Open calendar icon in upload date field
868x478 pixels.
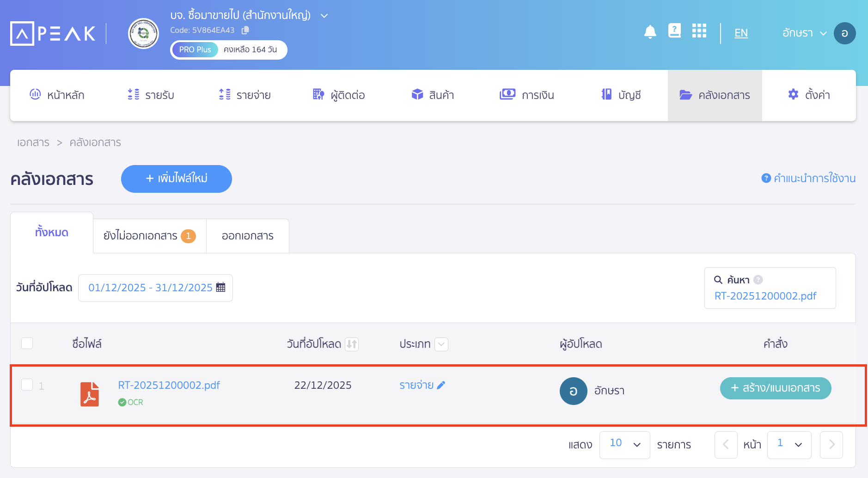pos(221,288)
